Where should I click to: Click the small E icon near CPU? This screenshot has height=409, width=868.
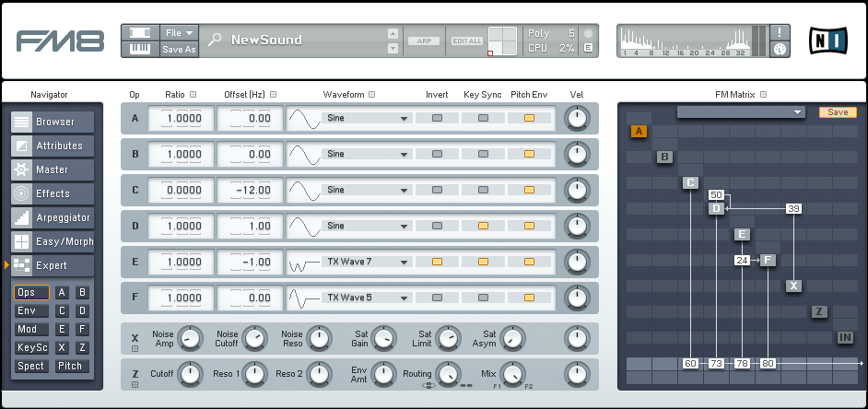coord(588,48)
